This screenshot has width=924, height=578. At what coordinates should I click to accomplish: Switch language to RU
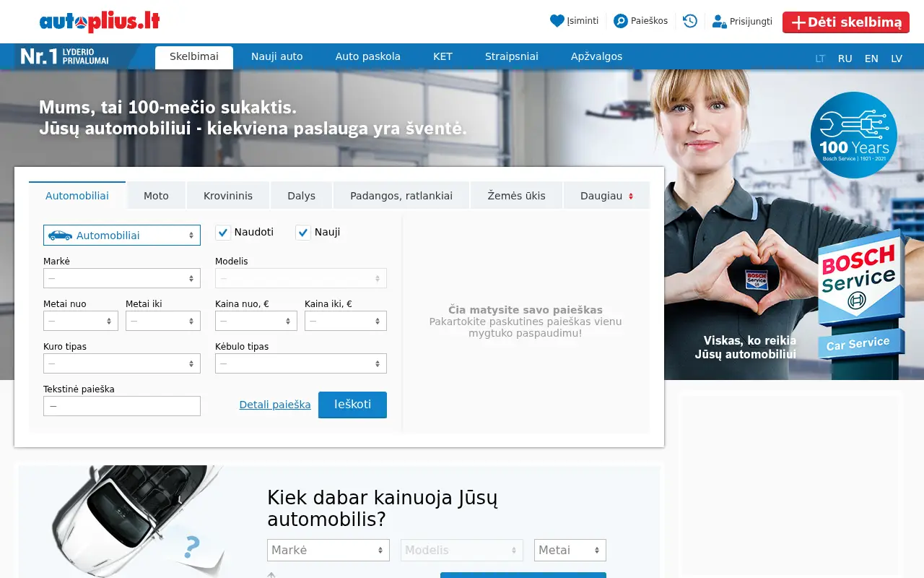[845, 59]
